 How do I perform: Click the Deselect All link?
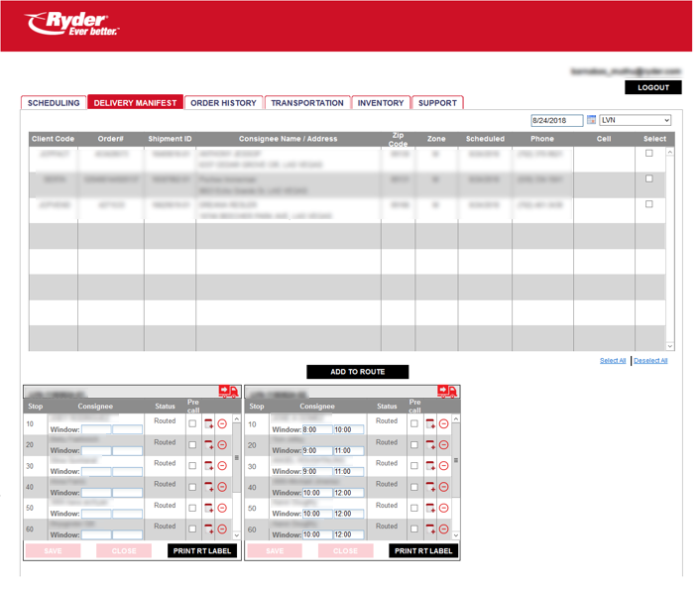point(650,360)
